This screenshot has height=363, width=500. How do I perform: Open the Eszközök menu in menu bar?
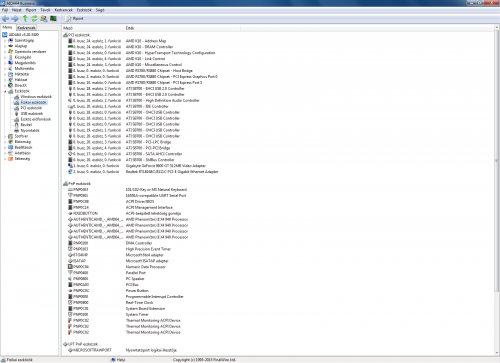coord(84,10)
